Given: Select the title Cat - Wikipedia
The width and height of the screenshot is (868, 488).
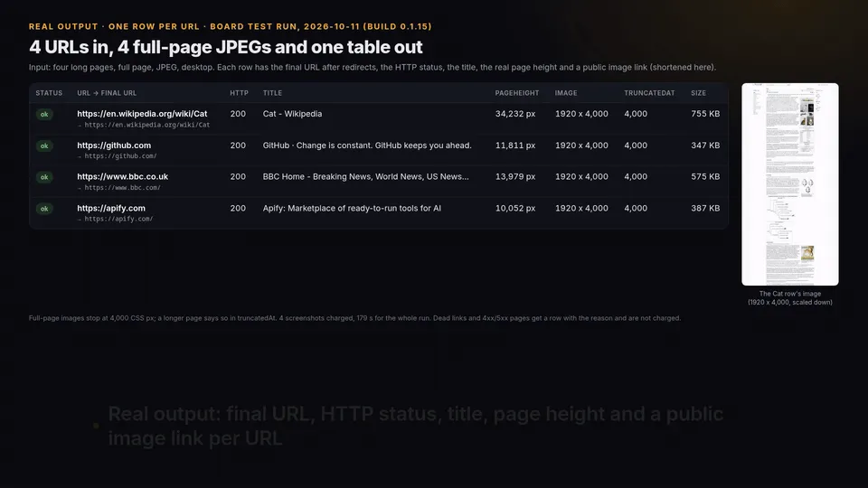Looking at the screenshot, I should click(x=292, y=114).
